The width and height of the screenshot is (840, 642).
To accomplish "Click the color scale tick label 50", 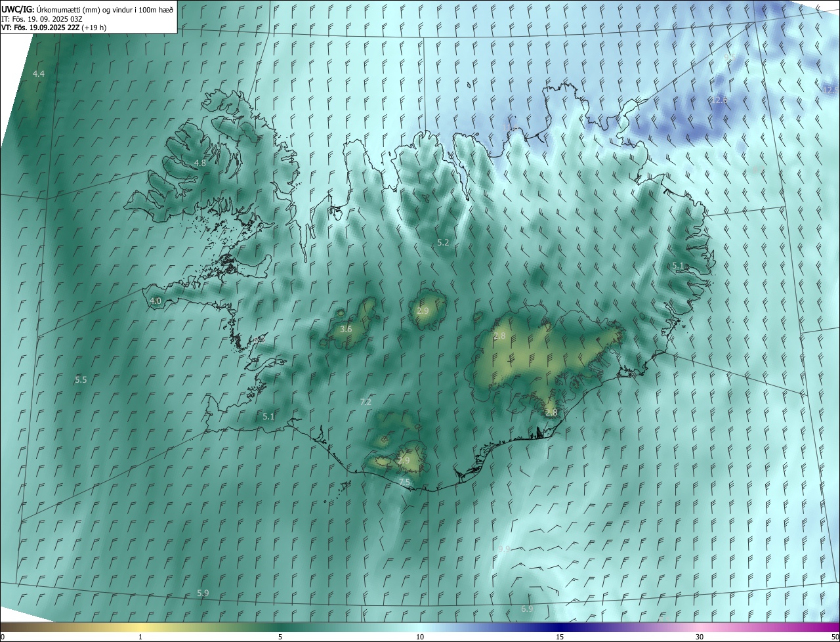I will click(835, 637).
